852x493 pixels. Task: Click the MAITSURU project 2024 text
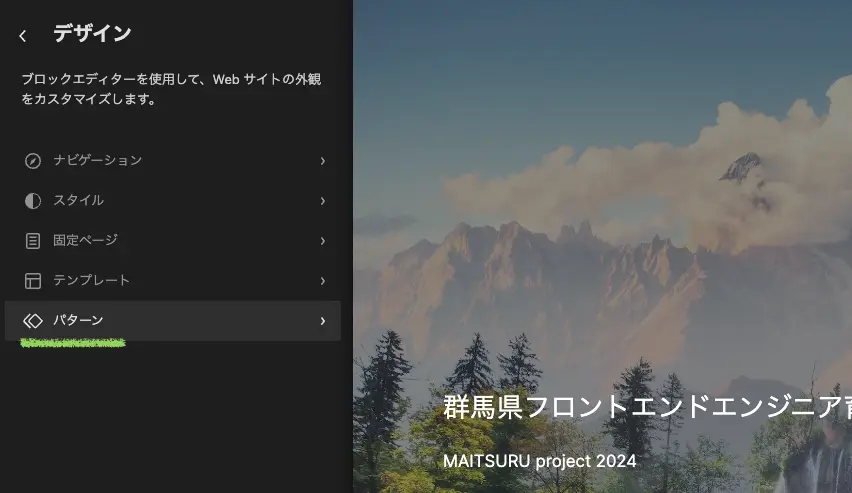click(539, 461)
